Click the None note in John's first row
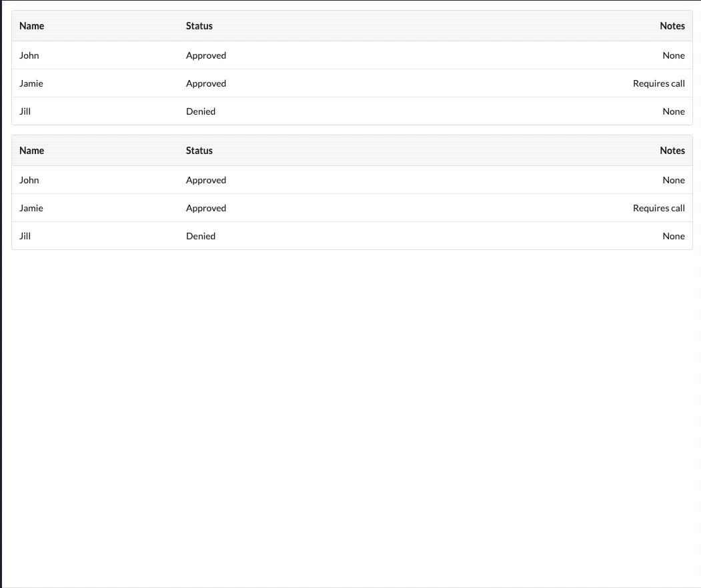Screen dimensions: 701x588 click(674, 55)
